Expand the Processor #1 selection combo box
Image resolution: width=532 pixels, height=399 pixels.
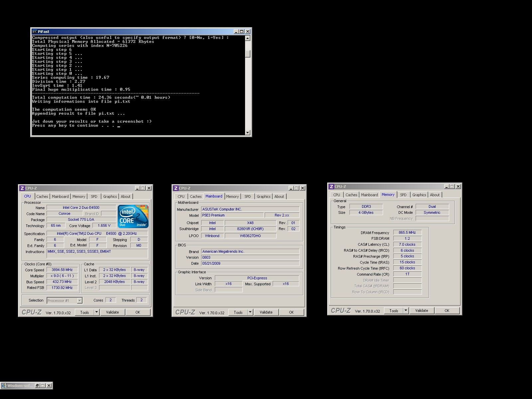coord(79,301)
